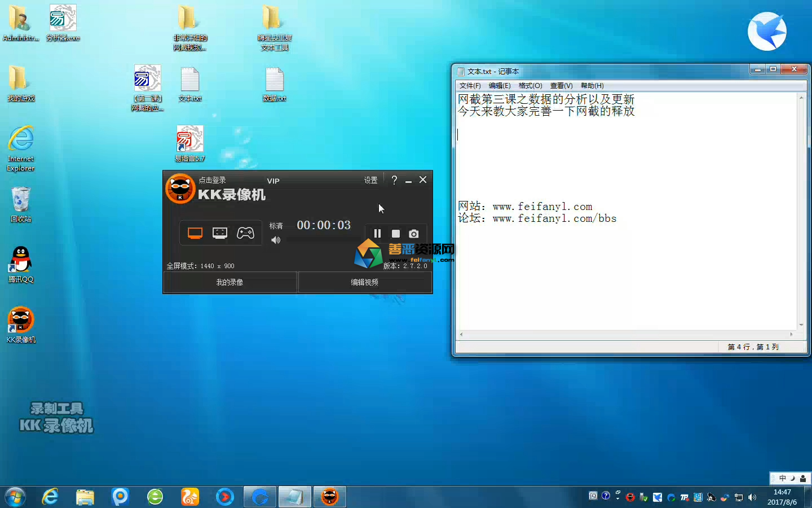Select game recording mode gamepad icon
Viewport: 812px width, 508px height.
tap(245, 233)
